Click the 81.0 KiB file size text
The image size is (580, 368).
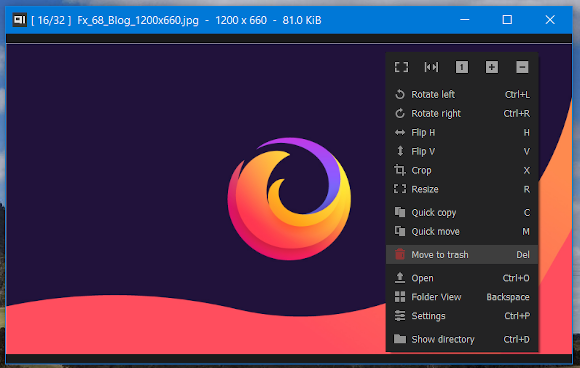302,20
